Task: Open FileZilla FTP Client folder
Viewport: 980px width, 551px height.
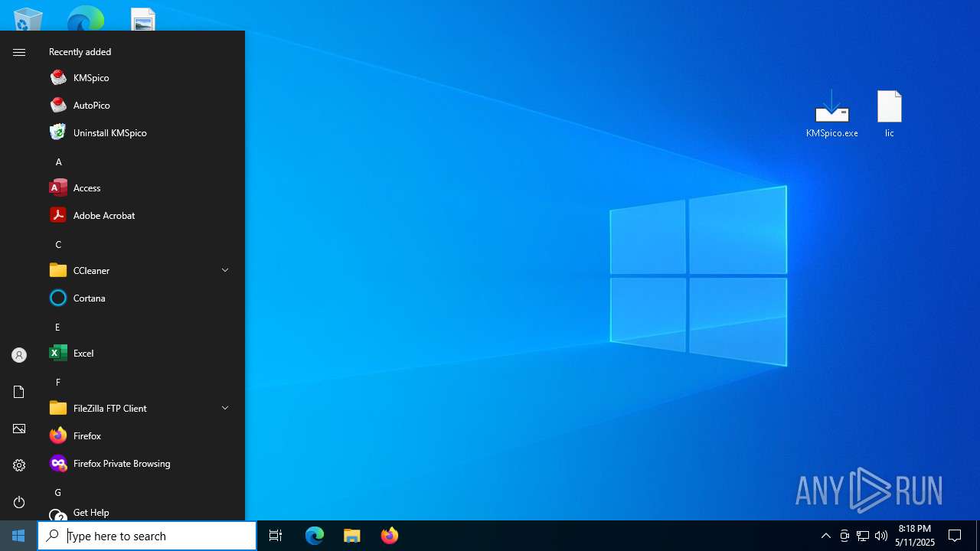Action: tap(140, 409)
